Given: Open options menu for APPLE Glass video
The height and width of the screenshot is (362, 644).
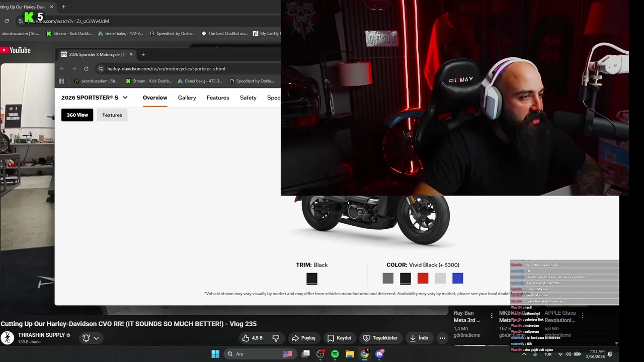Looking at the screenshot, I should tap(583, 316).
